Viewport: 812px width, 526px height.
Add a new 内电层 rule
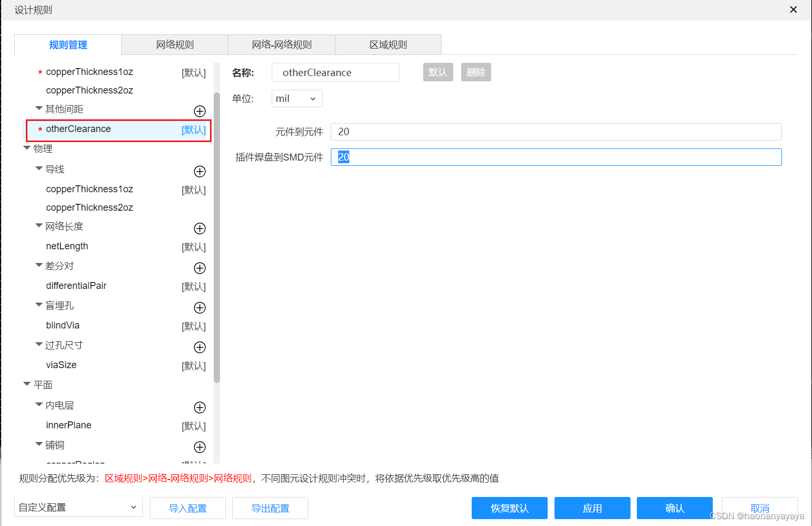tap(199, 407)
